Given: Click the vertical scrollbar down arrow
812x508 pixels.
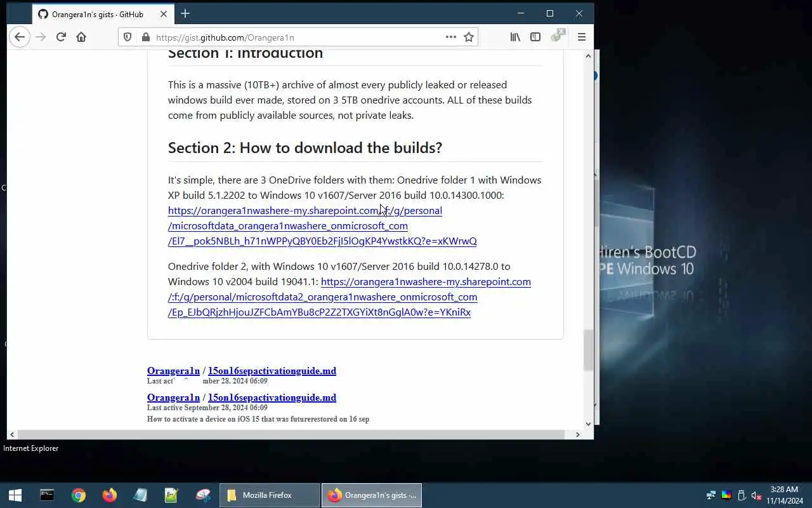Looking at the screenshot, I should click(588, 424).
